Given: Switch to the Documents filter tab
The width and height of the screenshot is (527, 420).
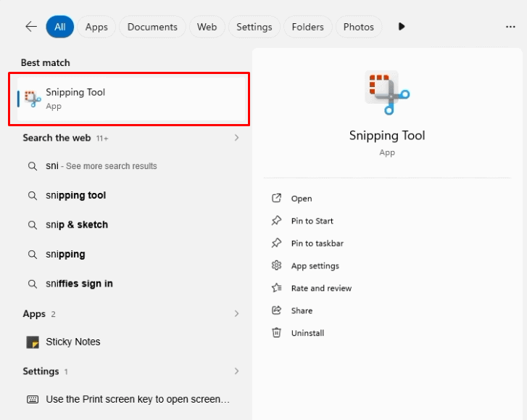Looking at the screenshot, I should pyautogui.click(x=152, y=27).
